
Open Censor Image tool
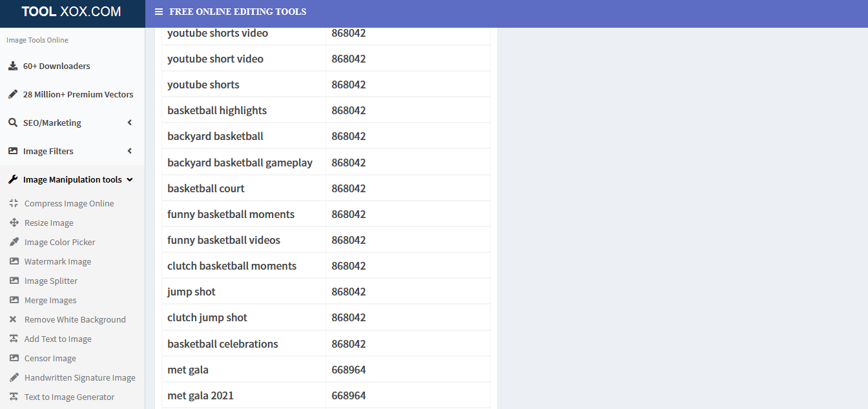(50, 358)
